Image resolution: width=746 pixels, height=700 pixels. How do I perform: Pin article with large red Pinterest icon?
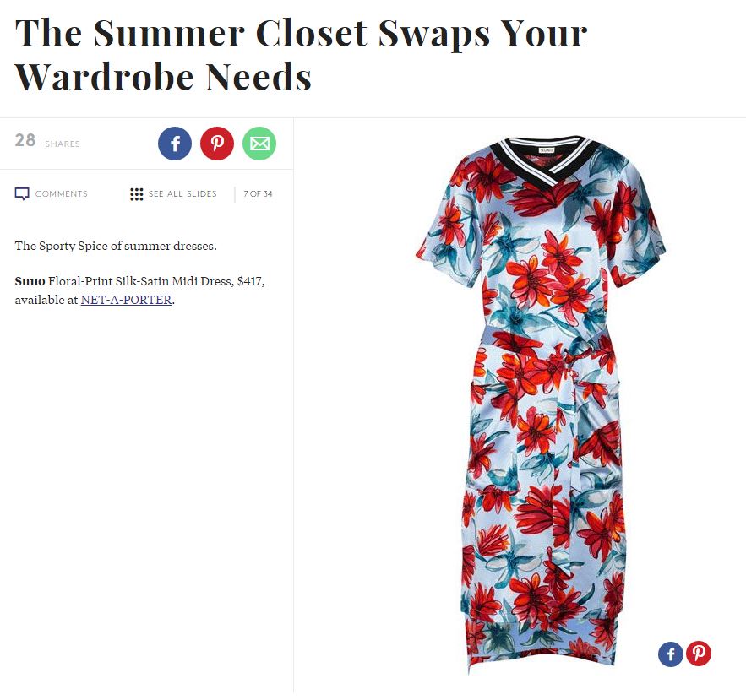(217, 144)
